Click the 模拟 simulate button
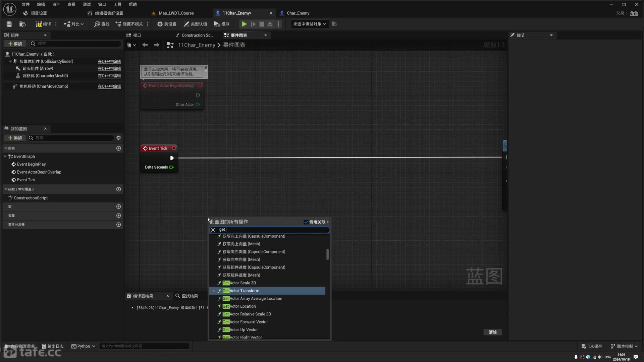The image size is (644, 362). click(x=222, y=24)
